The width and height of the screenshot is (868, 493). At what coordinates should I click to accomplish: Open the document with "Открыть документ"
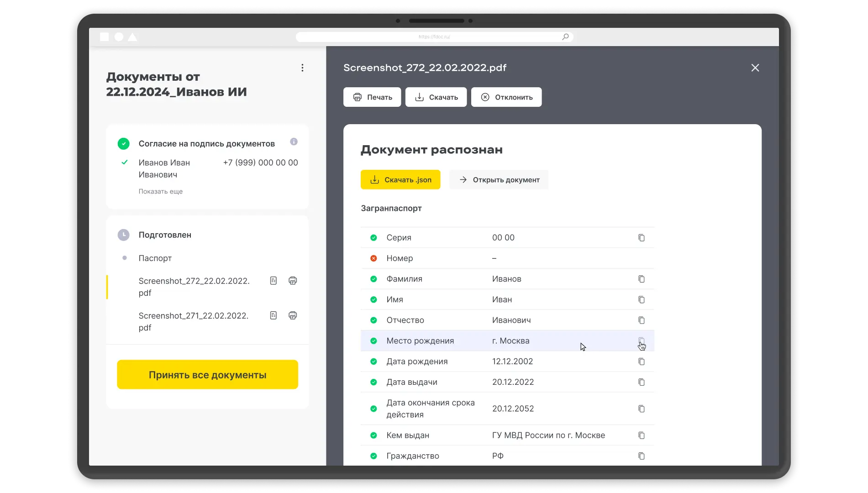tap(499, 179)
